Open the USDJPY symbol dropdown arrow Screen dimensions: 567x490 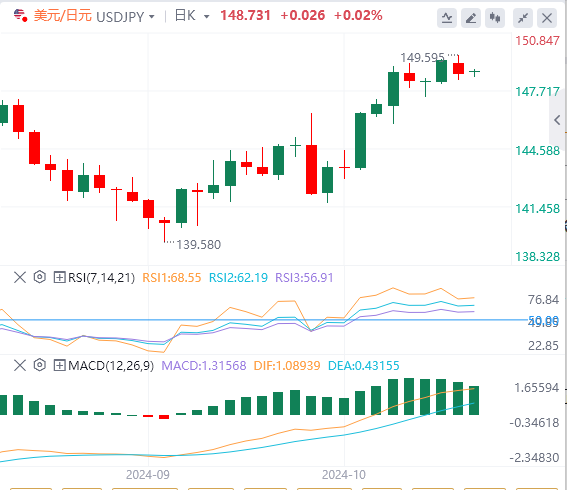click(152, 17)
